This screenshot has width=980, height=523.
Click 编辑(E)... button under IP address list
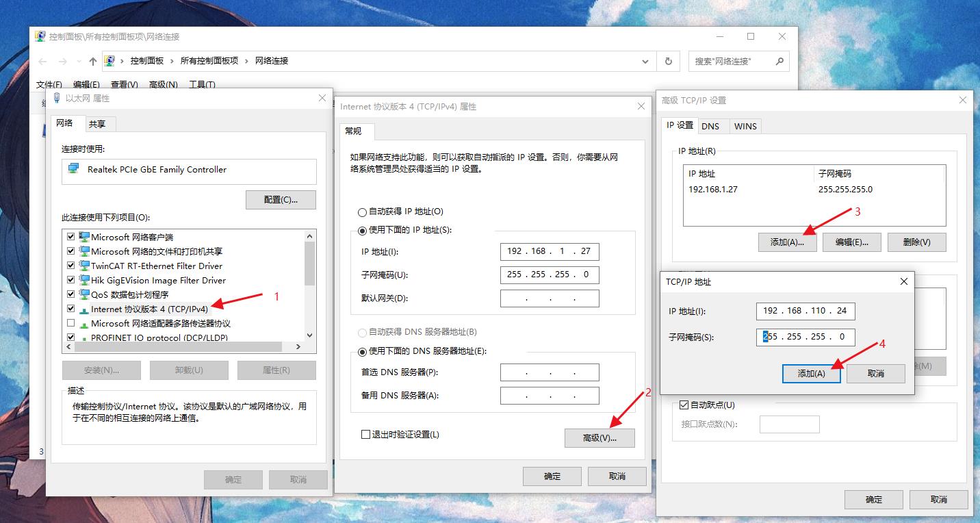852,242
